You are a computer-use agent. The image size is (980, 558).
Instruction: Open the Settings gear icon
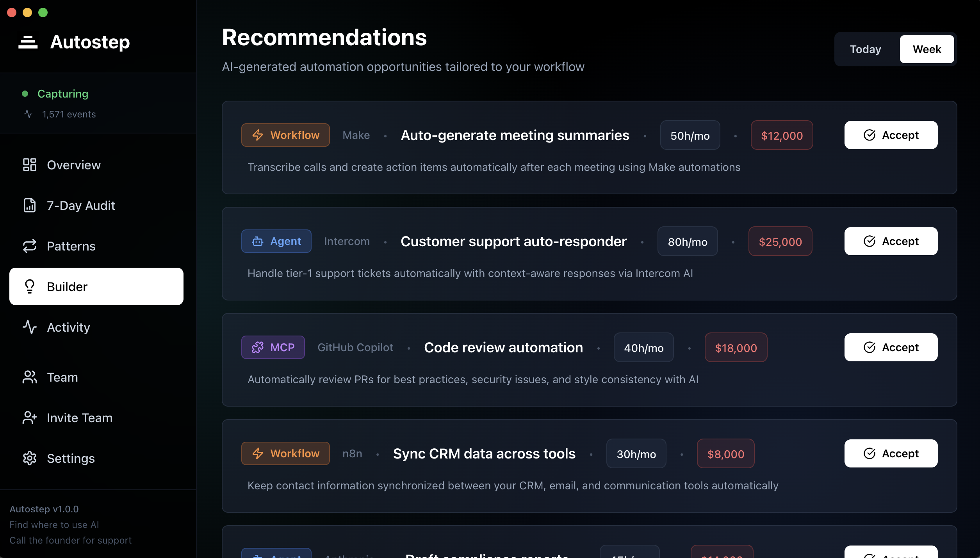(x=30, y=458)
